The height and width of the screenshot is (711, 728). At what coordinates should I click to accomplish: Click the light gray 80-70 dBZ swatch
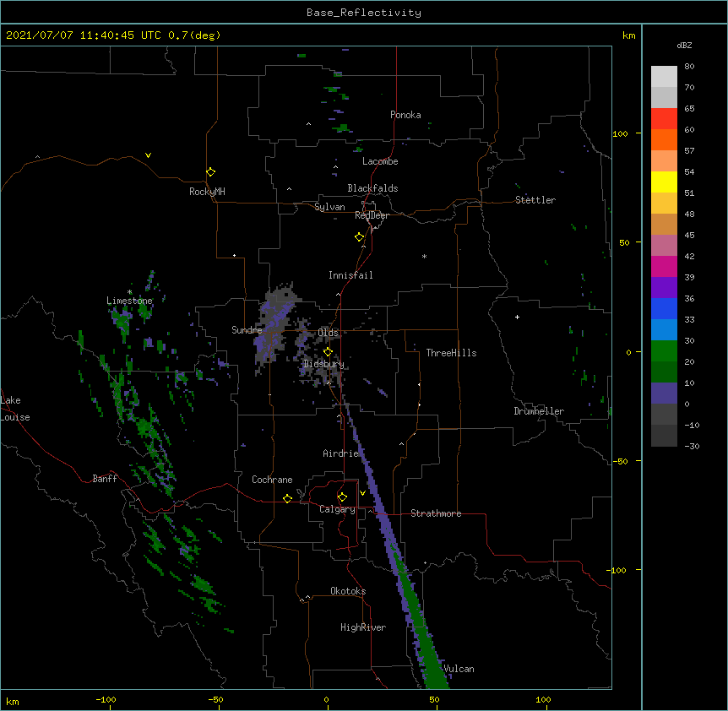664,77
